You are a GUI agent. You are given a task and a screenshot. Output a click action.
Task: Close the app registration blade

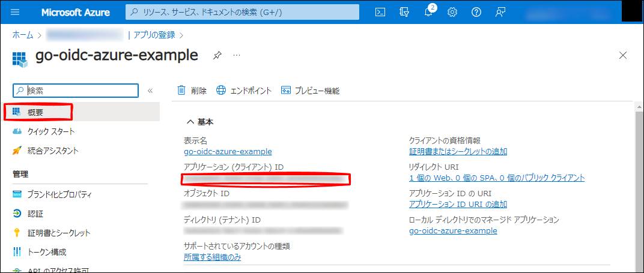tap(623, 56)
